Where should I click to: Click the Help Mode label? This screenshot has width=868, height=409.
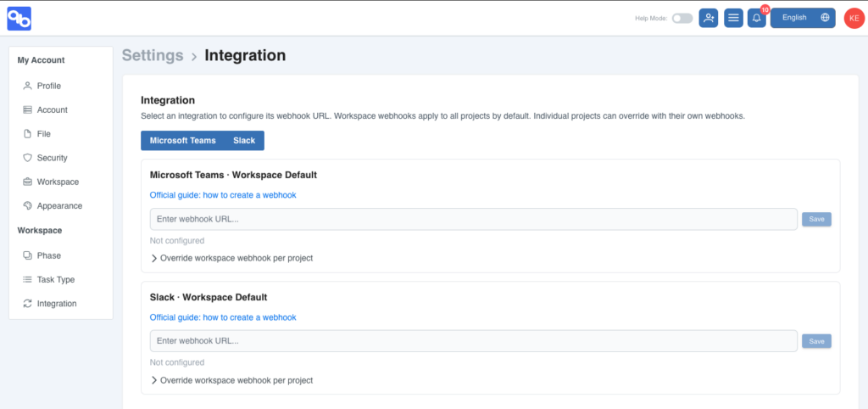pyautogui.click(x=651, y=19)
